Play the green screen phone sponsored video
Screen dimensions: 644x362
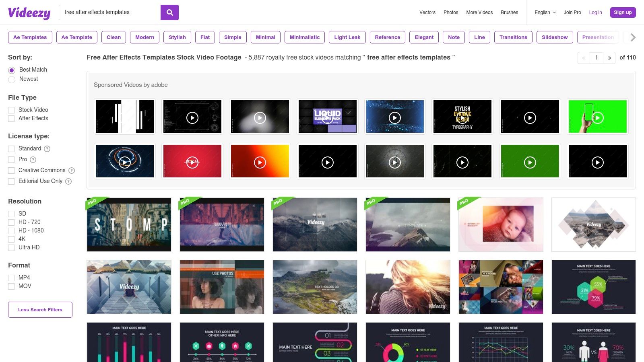click(x=597, y=117)
